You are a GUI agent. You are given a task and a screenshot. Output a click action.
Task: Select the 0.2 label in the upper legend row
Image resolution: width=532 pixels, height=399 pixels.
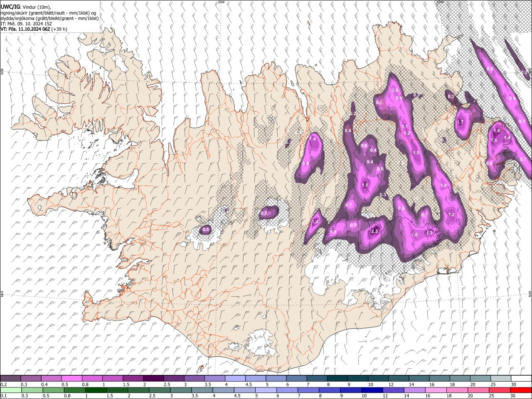[x=3, y=384]
